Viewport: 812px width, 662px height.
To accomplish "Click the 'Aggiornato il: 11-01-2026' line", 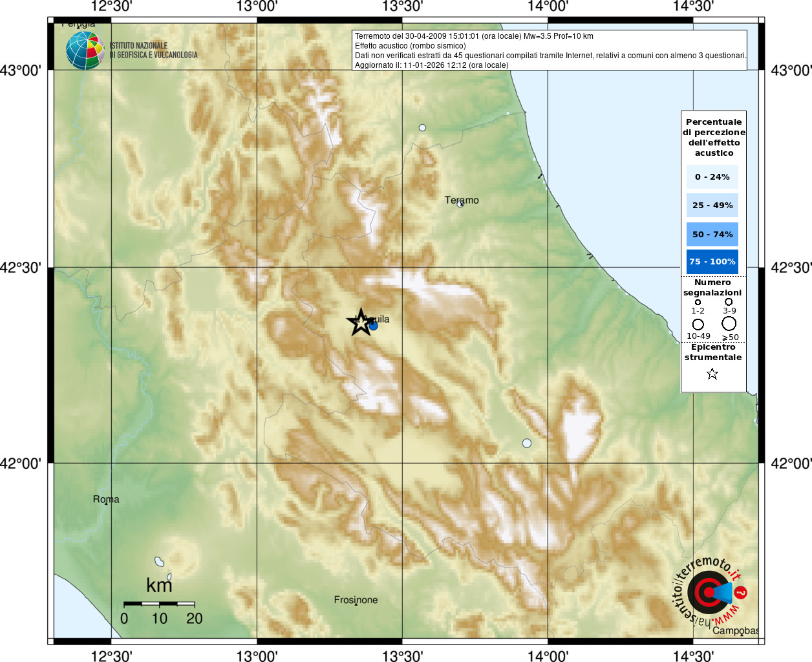I will 431,65.
